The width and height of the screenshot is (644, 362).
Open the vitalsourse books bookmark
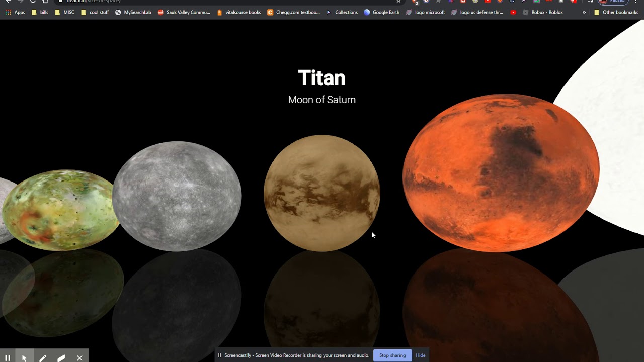coord(238,12)
